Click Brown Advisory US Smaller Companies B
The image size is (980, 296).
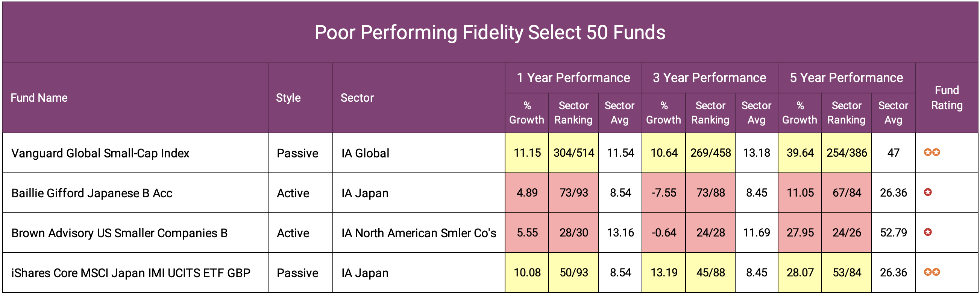click(x=119, y=233)
